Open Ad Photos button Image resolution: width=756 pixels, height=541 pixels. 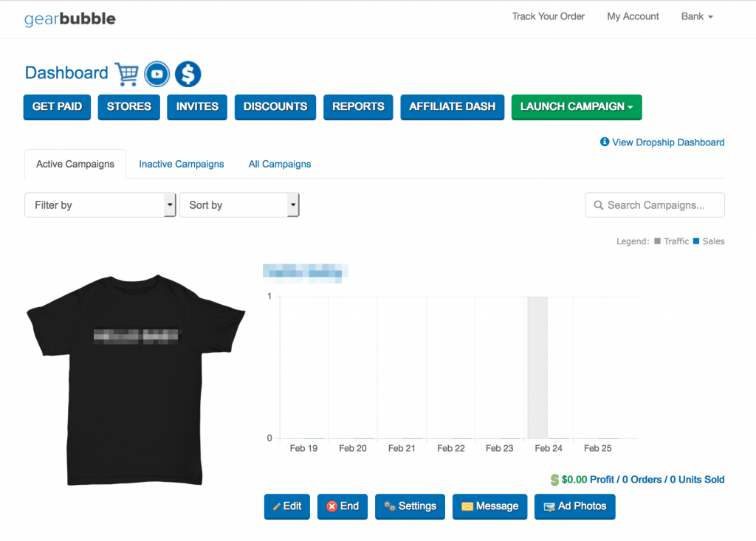(x=574, y=506)
